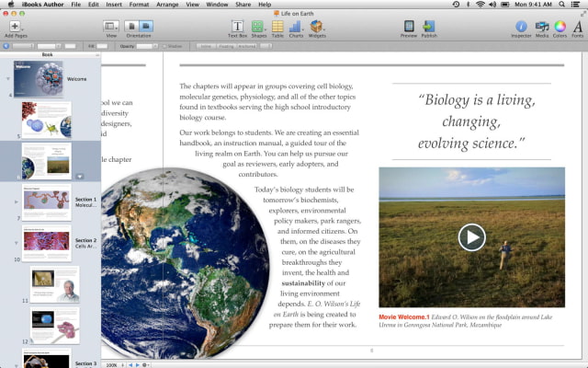This screenshot has height=368, width=588.
Task: Show the Media browser
Action: [x=542, y=28]
